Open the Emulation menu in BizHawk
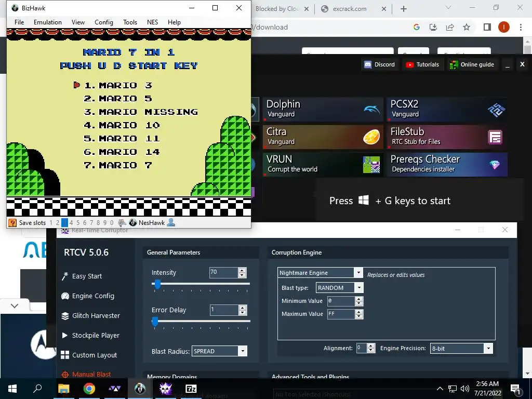This screenshot has height=399, width=532. click(x=47, y=22)
